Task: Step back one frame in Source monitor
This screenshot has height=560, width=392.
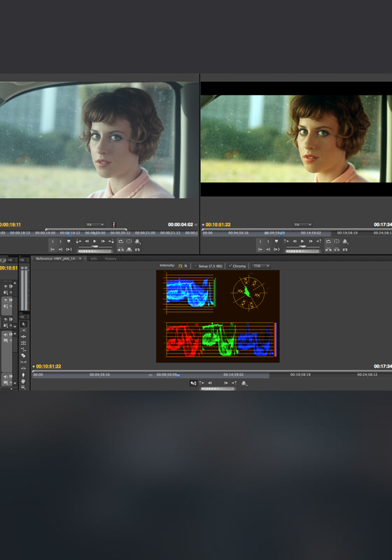Action: (87, 241)
